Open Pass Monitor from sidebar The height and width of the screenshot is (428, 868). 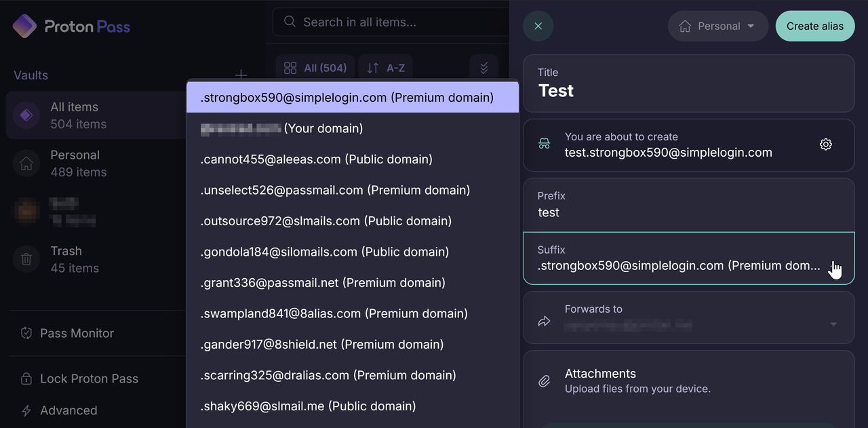pyautogui.click(x=77, y=333)
